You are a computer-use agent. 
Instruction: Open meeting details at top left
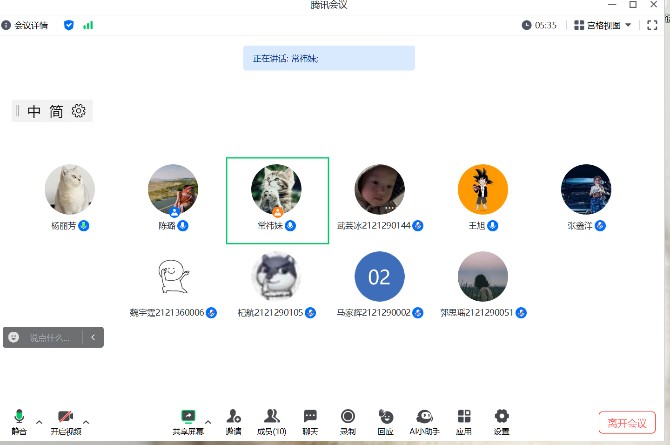pos(25,25)
